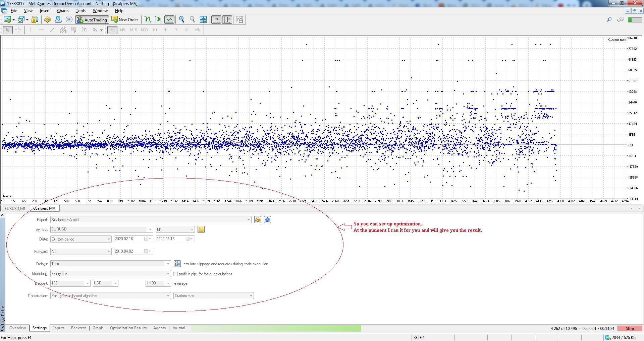
Task: Select the EURUSD,M1 chart tab
Action: 15,208
